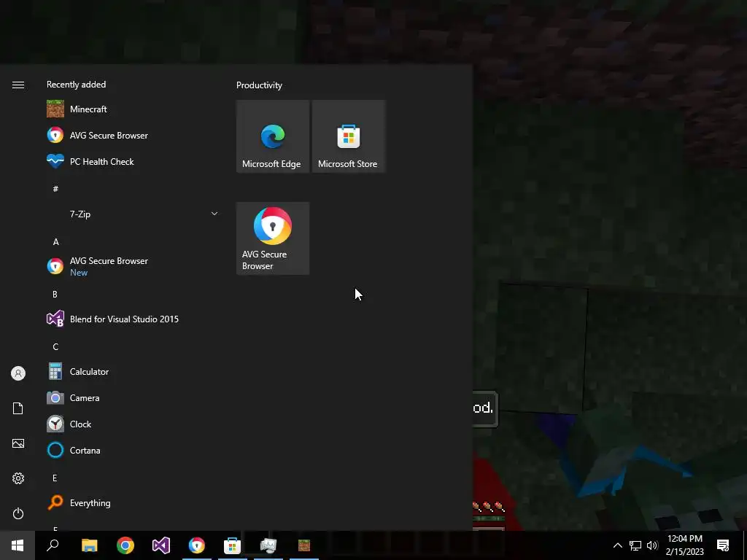This screenshot has height=560, width=747.
Task: Open AVG Secure Browser marked New
Action: coord(133,266)
